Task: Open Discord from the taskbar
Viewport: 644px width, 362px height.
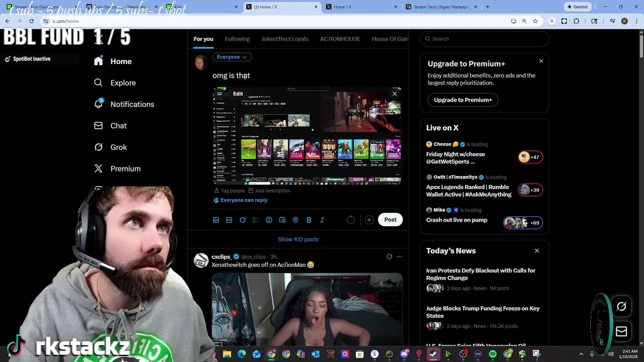Action: pos(404,354)
